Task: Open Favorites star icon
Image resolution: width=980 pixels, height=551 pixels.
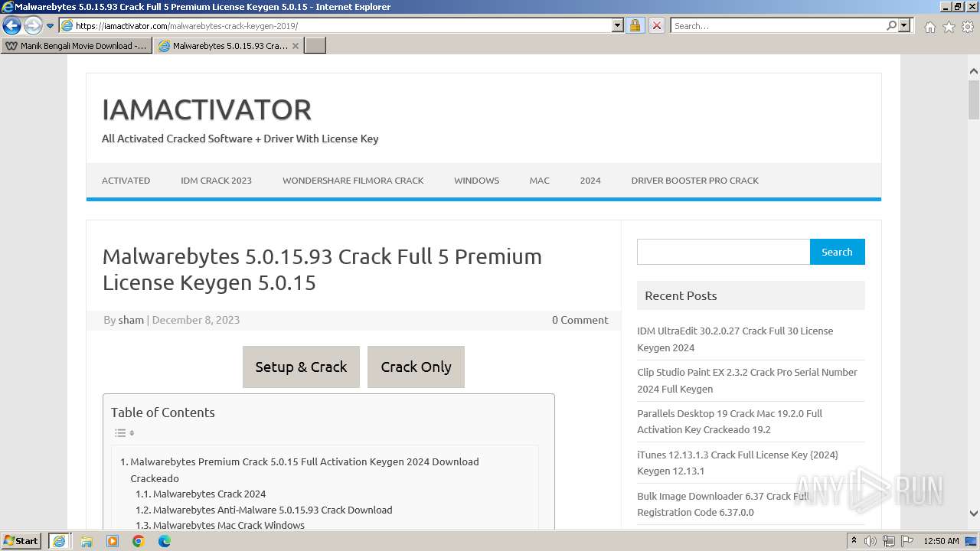Action: [x=949, y=27]
